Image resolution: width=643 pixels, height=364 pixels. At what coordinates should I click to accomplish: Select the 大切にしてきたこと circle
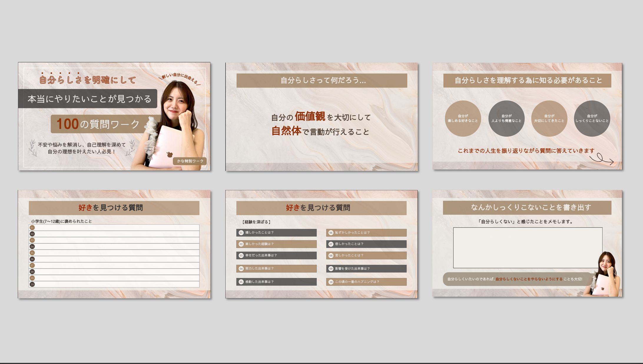(x=549, y=118)
